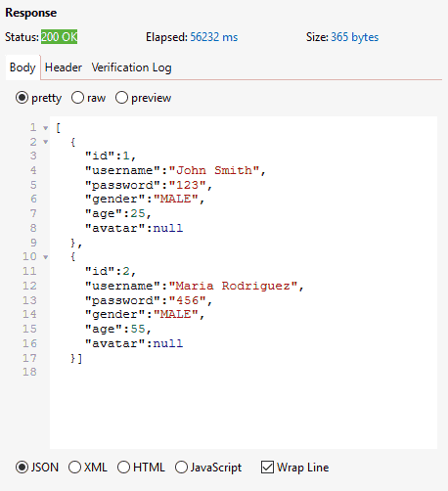448x491 pixels.
Task: Click the age value 55
Action: [138, 329]
